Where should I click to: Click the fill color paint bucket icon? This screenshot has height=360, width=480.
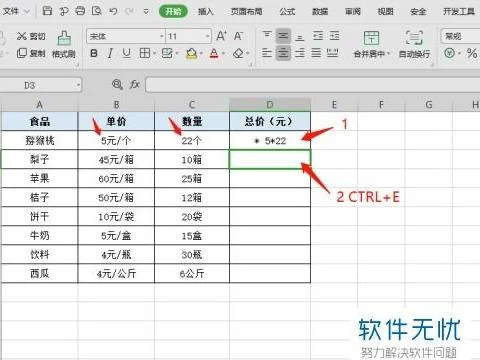coord(191,53)
